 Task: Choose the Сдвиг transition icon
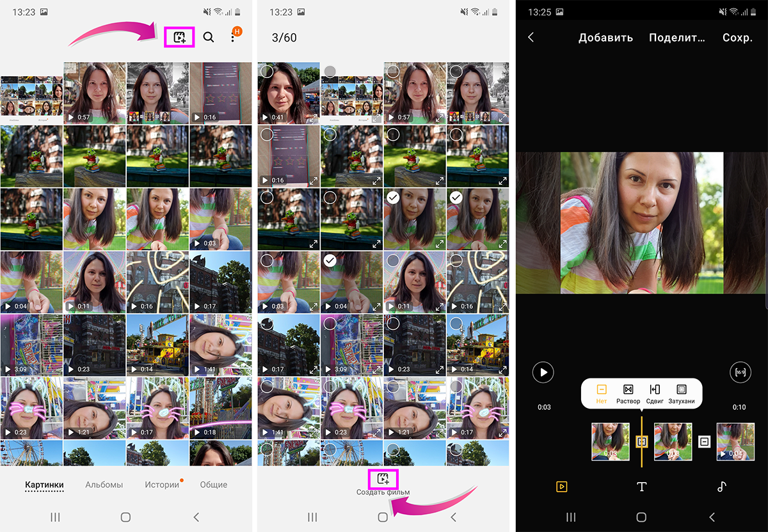(x=654, y=389)
